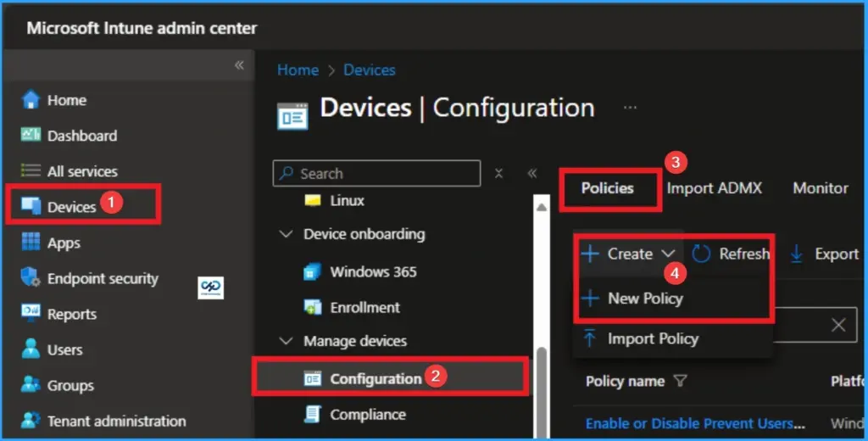The width and height of the screenshot is (868, 441).
Task: Choose New Policy from Create menu
Action: point(645,298)
